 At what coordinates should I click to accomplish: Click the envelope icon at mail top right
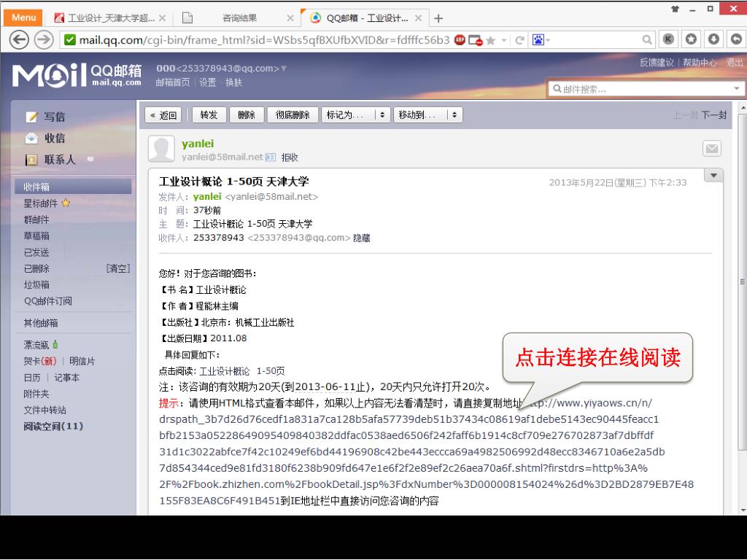pos(712,149)
